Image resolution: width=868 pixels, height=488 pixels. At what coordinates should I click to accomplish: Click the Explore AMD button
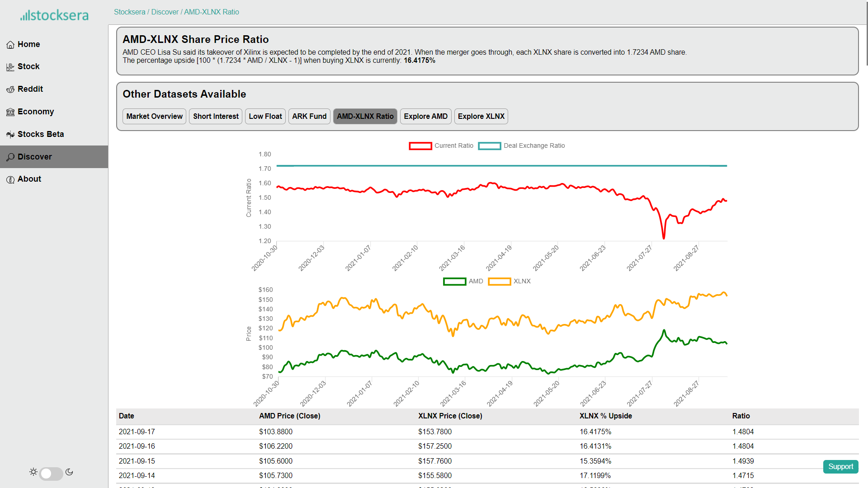click(x=425, y=117)
